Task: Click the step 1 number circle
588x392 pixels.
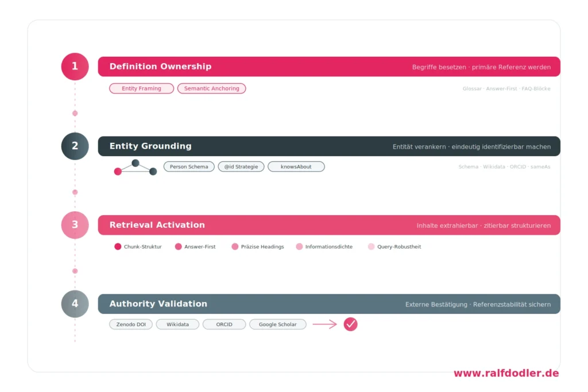Action: coord(75,67)
